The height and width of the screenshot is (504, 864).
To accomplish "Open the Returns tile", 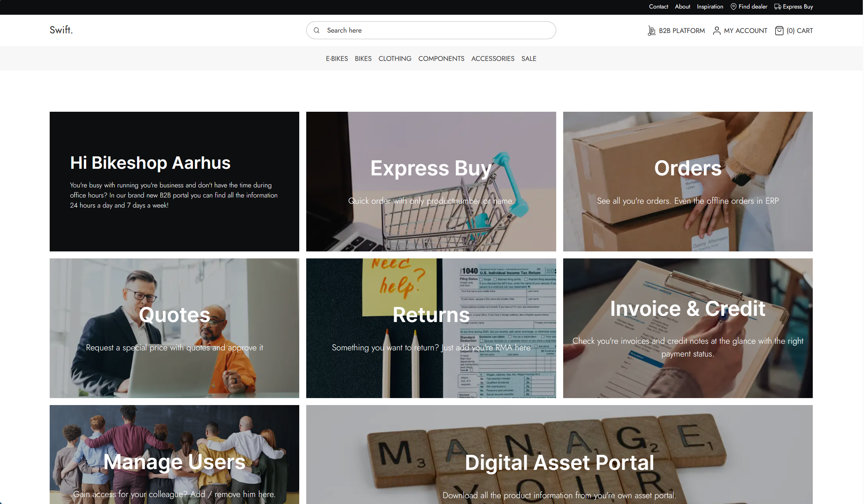I will 431,328.
